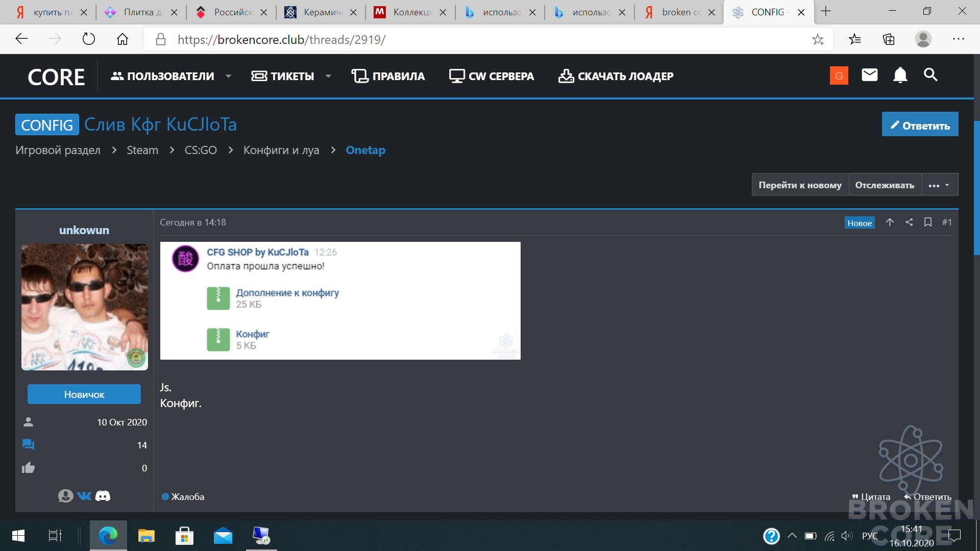Open unkowun's VK profile icon

click(x=84, y=496)
